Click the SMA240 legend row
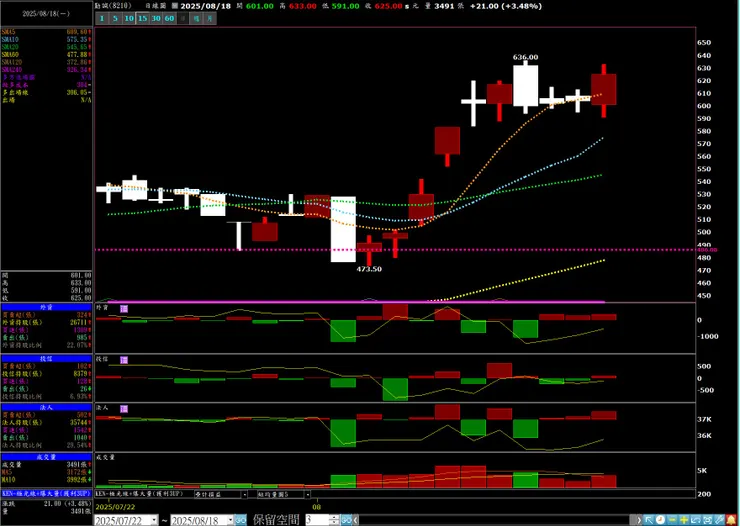Viewport: 740px width, 526px height. point(46,70)
